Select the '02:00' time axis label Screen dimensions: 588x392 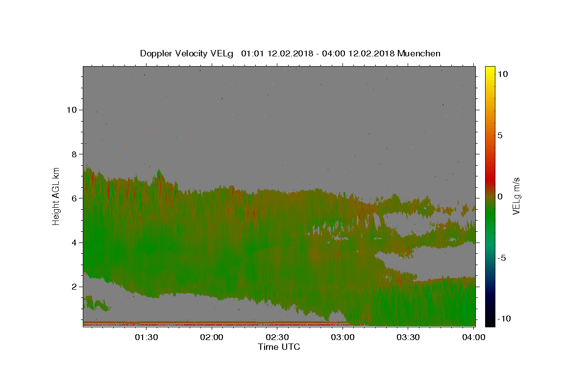coord(212,337)
